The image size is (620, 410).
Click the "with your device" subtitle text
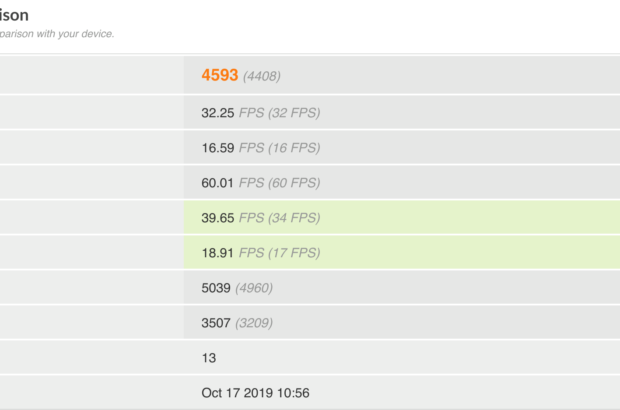[70, 34]
